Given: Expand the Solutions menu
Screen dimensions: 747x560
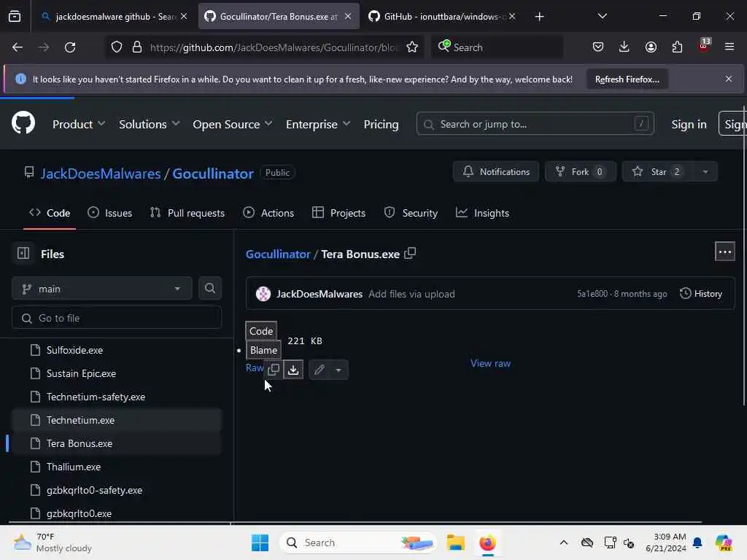Looking at the screenshot, I should (x=149, y=124).
